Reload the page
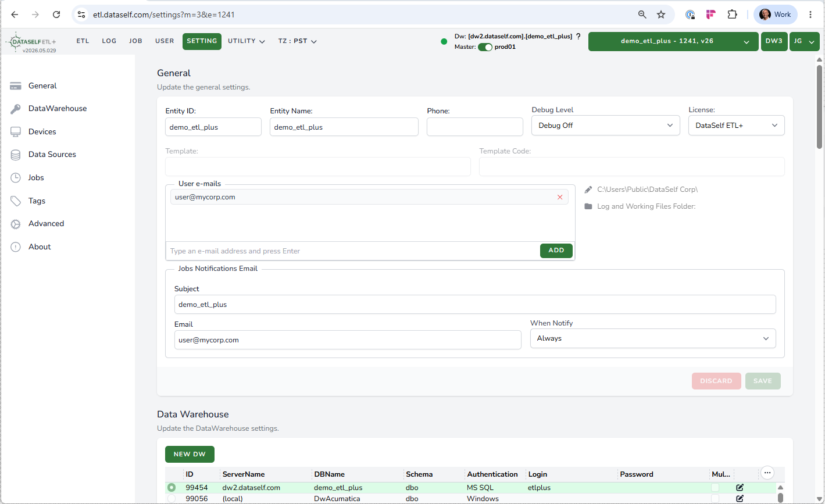 tap(56, 15)
